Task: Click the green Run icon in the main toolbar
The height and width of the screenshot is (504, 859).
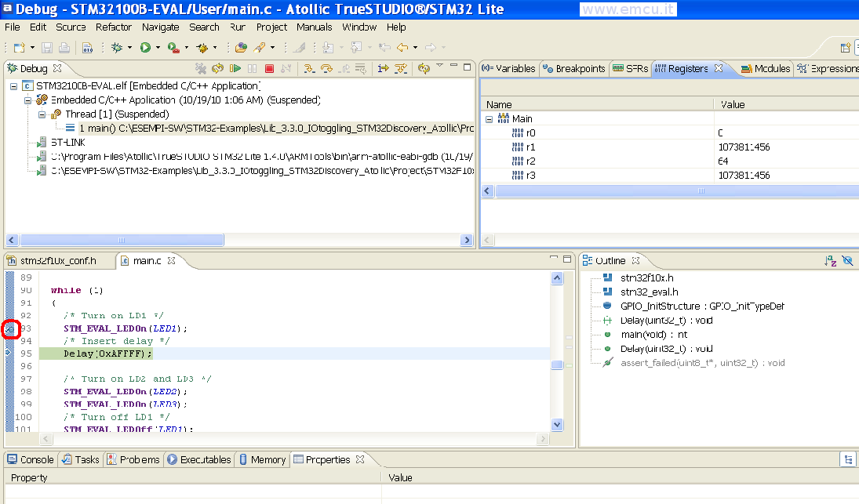Action: tap(145, 48)
